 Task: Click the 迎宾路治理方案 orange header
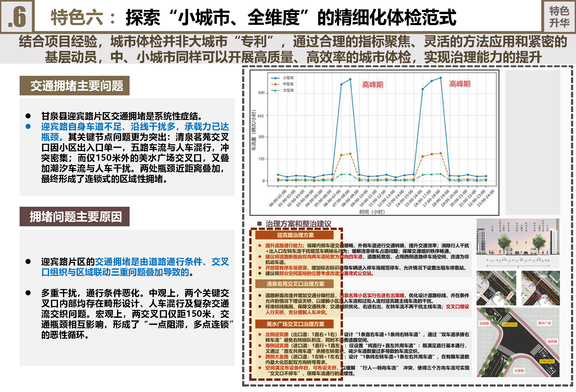click(295, 235)
